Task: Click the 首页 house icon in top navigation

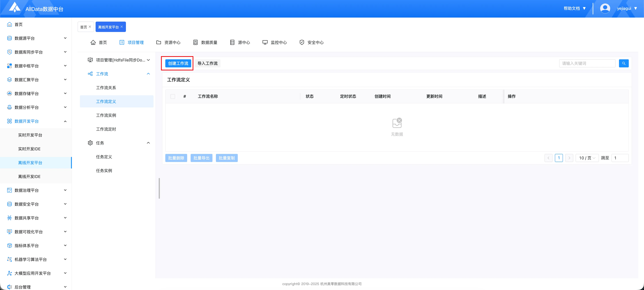Action: [93, 42]
